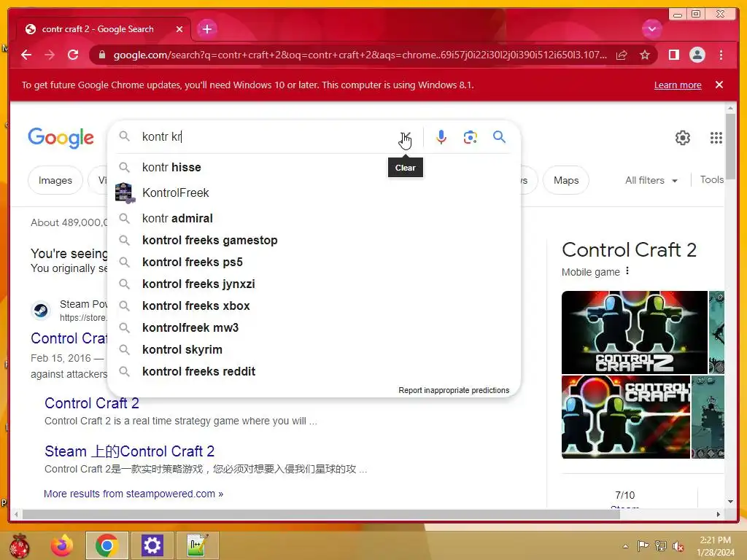Image resolution: width=747 pixels, height=560 pixels.
Task: Open More results from steampowered.com
Action: [x=133, y=494]
